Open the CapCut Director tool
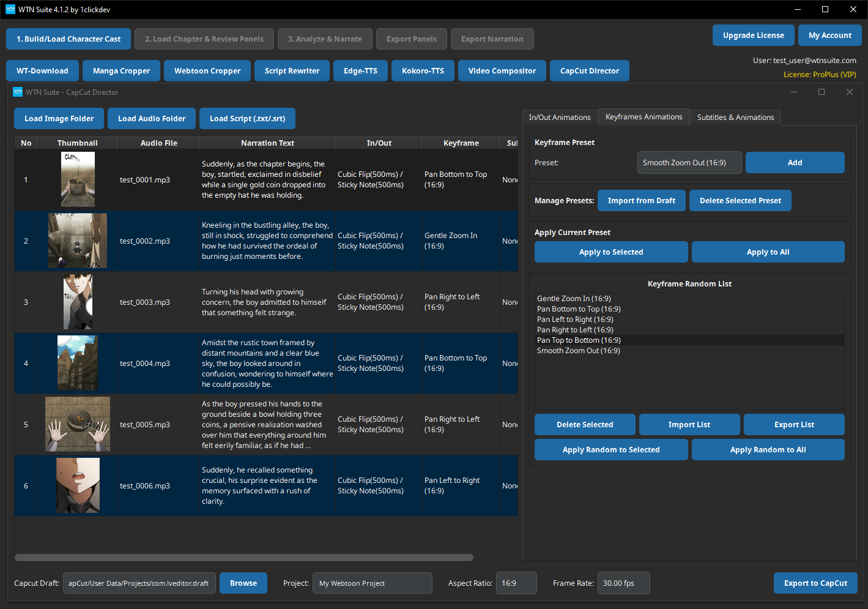Screen dimensions: 868x609 pos(589,70)
